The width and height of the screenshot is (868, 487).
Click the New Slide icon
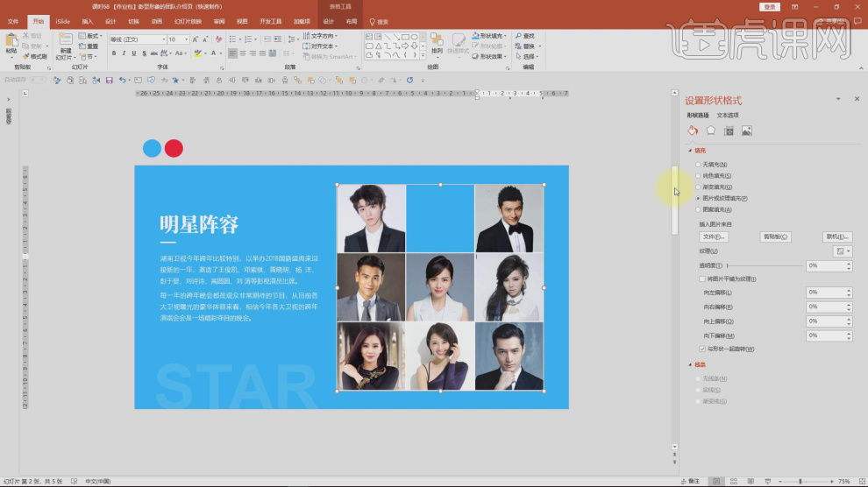click(x=65, y=40)
